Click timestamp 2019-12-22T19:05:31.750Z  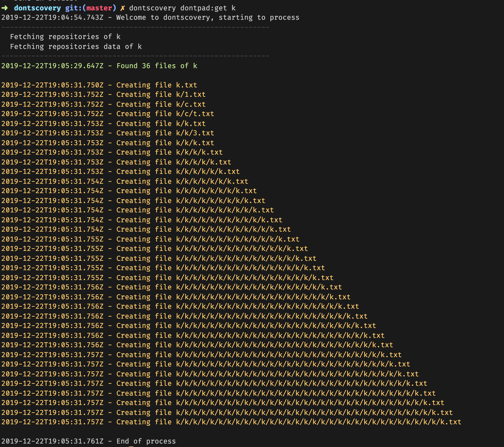[x=52, y=85]
